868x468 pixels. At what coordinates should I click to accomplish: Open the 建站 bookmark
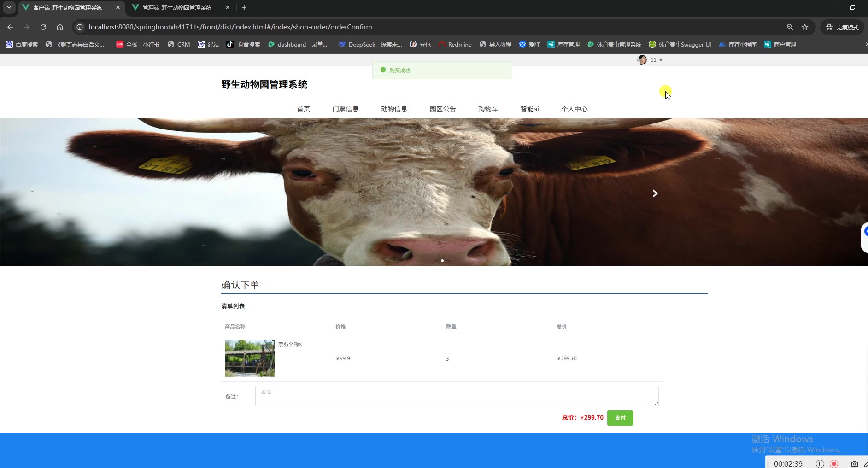tap(208, 45)
